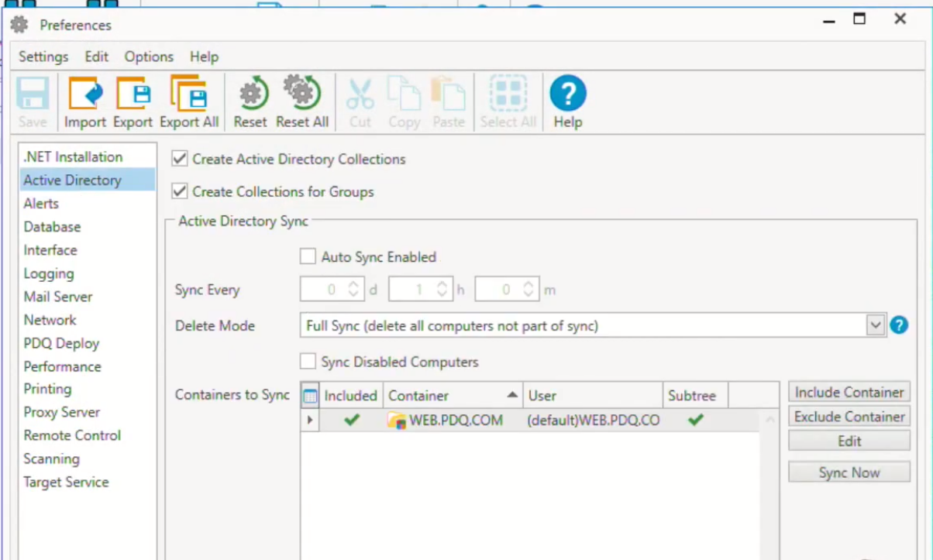Click the minutes stepper arrows

pyautogui.click(x=528, y=290)
